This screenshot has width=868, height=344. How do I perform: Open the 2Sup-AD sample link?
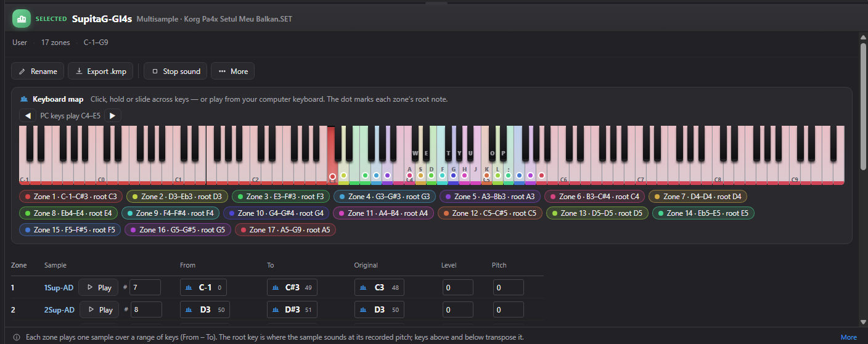click(59, 309)
